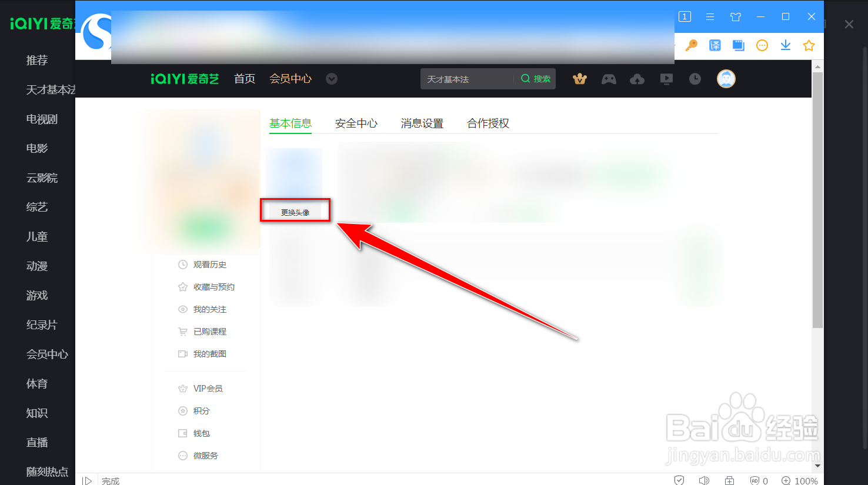The height and width of the screenshot is (485, 868).
Task: Open 积分 in account sidebar
Action: (x=194, y=411)
